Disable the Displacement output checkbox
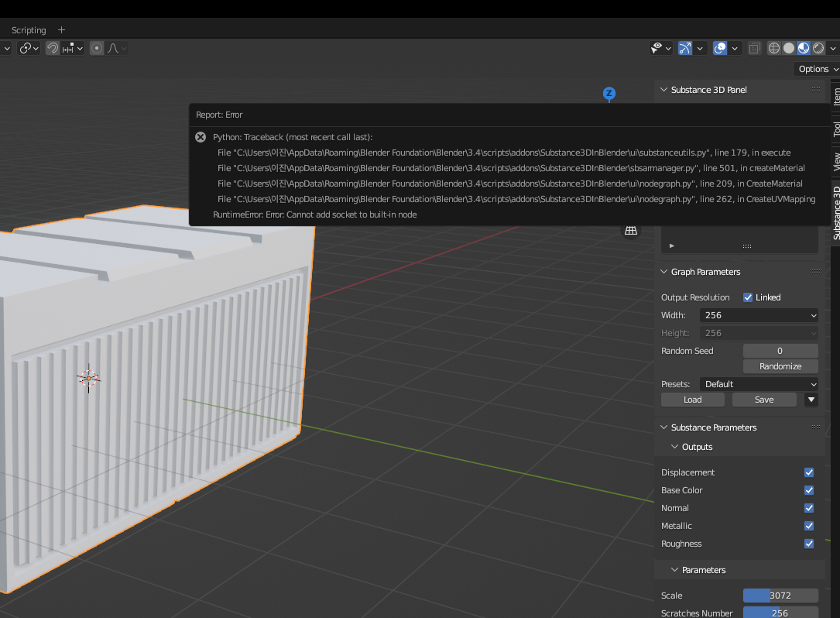This screenshot has width=840, height=618. (x=808, y=472)
